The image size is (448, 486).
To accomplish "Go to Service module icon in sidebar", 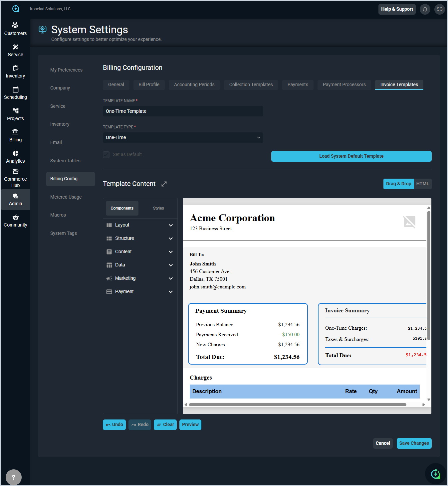I will pyautogui.click(x=15, y=47).
